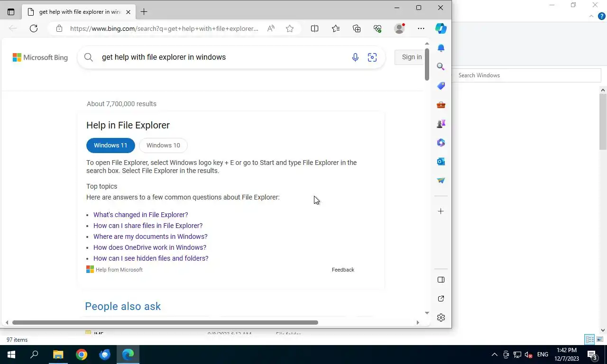Image resolution: width=607 pixels, height=364 pixels.
Task: Turn on Read aloud in Edge
Action: point(271,28)
